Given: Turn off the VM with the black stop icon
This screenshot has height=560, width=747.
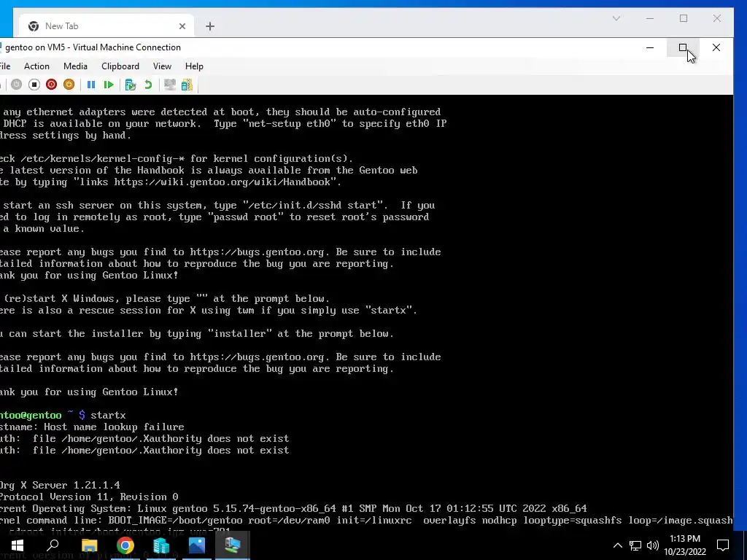Looking at the screenshot, I should point(34,85).
